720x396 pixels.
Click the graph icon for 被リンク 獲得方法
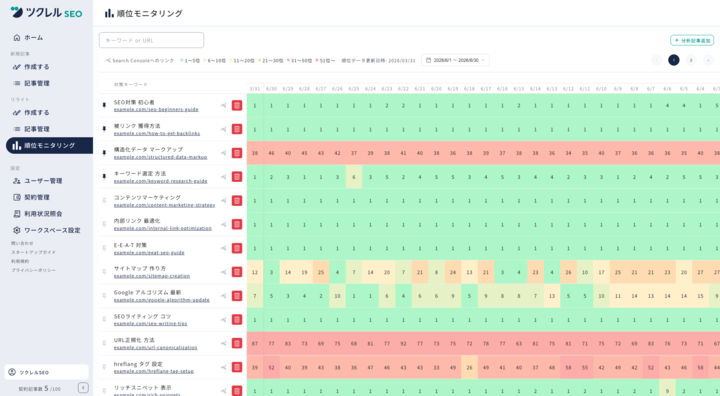click(x=224, y=129)
